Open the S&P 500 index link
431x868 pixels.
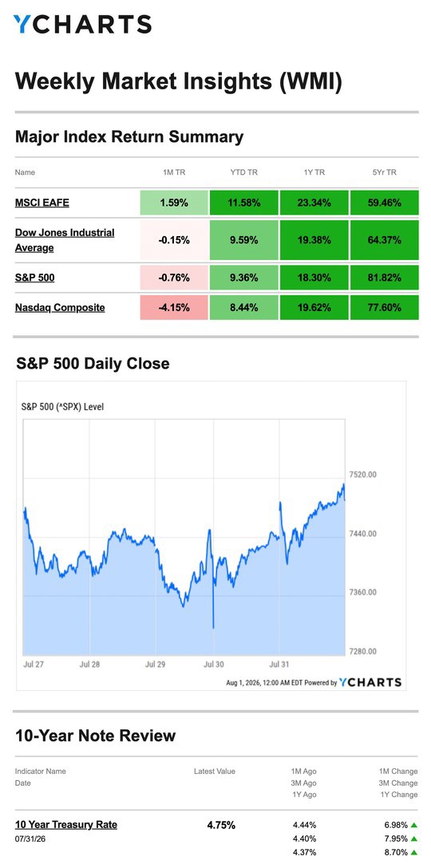point(35,278)
